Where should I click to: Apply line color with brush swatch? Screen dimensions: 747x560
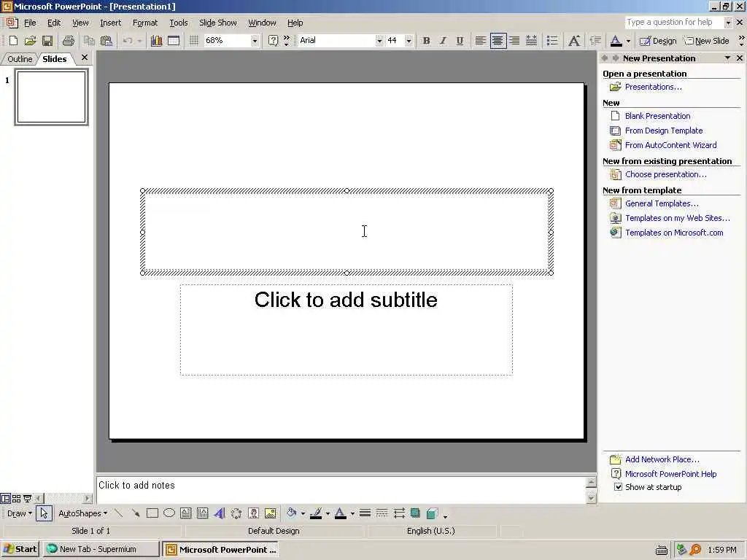pos(316,513)
